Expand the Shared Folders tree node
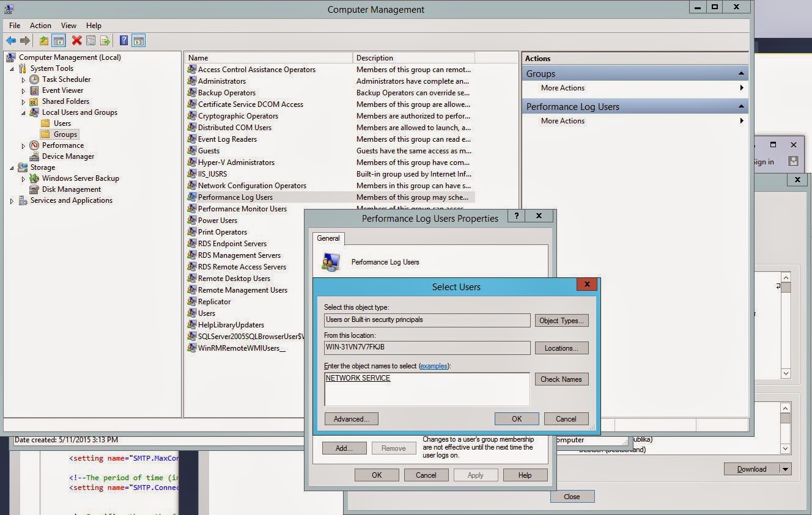 [23, 101]
